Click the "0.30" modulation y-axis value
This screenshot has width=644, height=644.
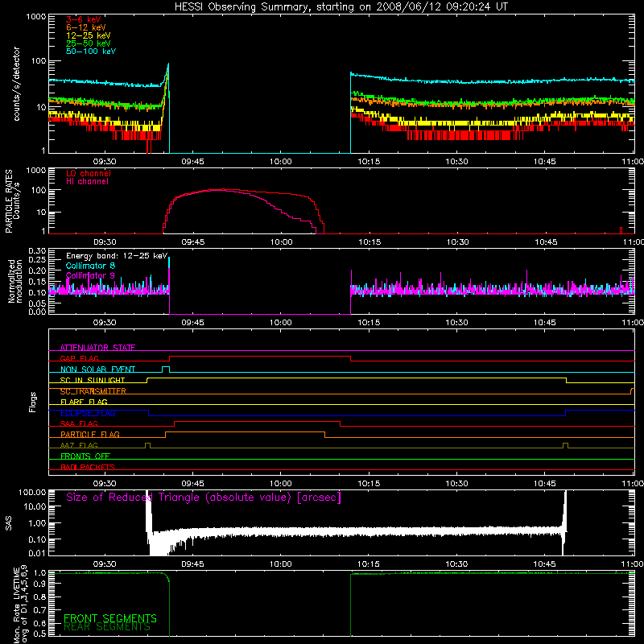tap(37, 251)
